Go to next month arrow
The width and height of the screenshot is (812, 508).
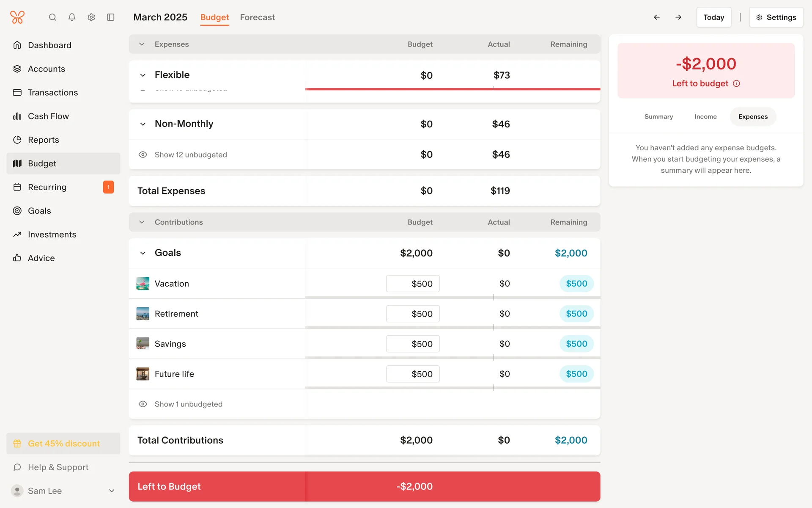point(678,17)
